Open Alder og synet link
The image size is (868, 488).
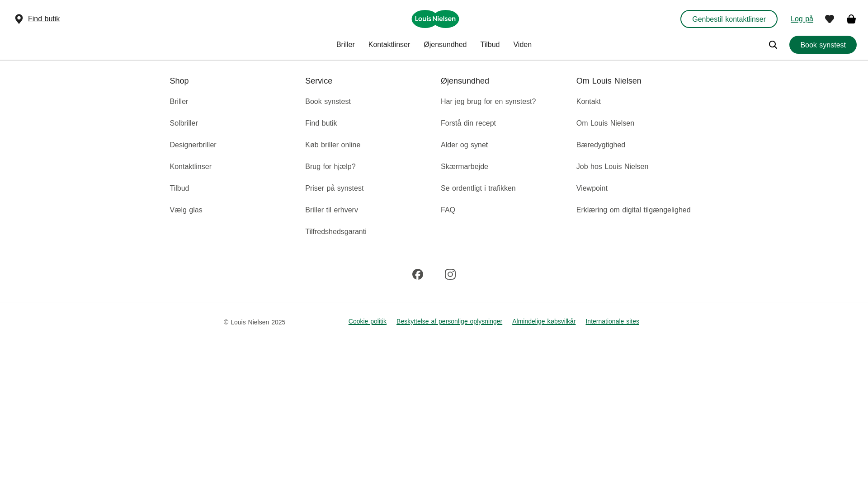pyautogui.click(x=464, y=145)
